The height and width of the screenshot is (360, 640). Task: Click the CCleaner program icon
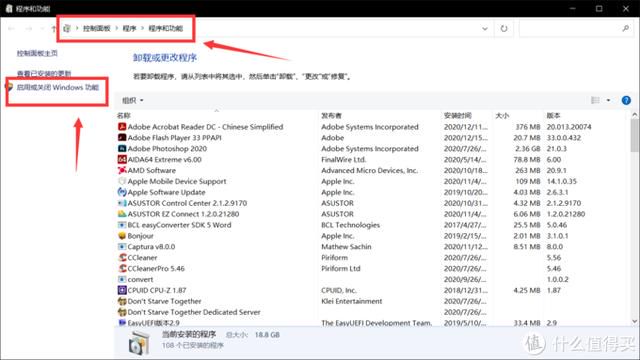click(x=122, y=258)
